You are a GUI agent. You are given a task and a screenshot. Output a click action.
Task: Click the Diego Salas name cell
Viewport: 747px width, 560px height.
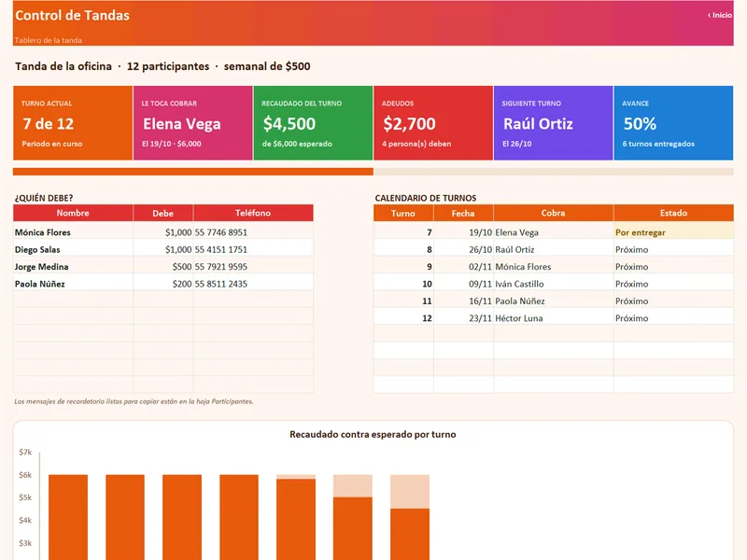(x=73, y=249)
